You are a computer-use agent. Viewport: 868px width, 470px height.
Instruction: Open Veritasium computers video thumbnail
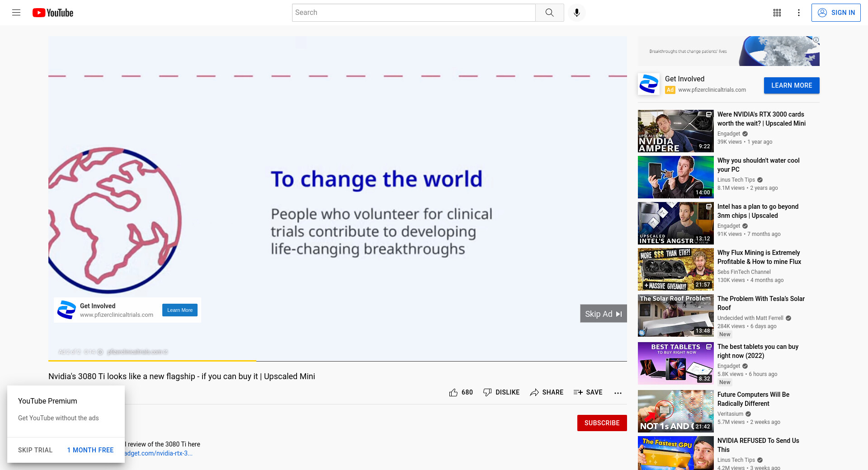676,411
